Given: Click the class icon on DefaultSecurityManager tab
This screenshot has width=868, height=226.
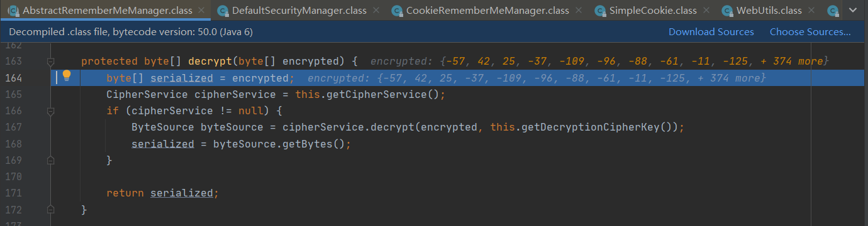Looking at the screenshot, I should tap(221, 11).
